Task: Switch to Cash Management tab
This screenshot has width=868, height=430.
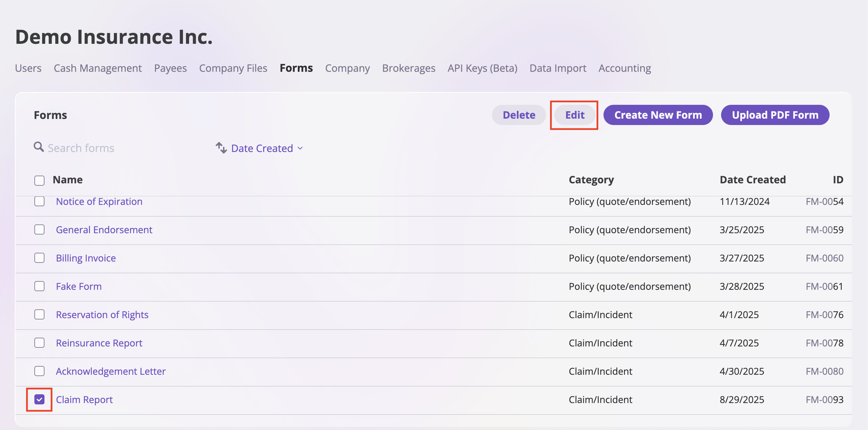Action: click(x=98, y=68)
